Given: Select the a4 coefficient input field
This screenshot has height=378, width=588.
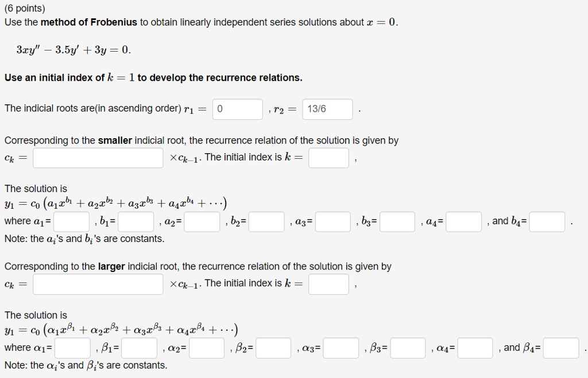Looking at the screenshot, I should (463, 221).
